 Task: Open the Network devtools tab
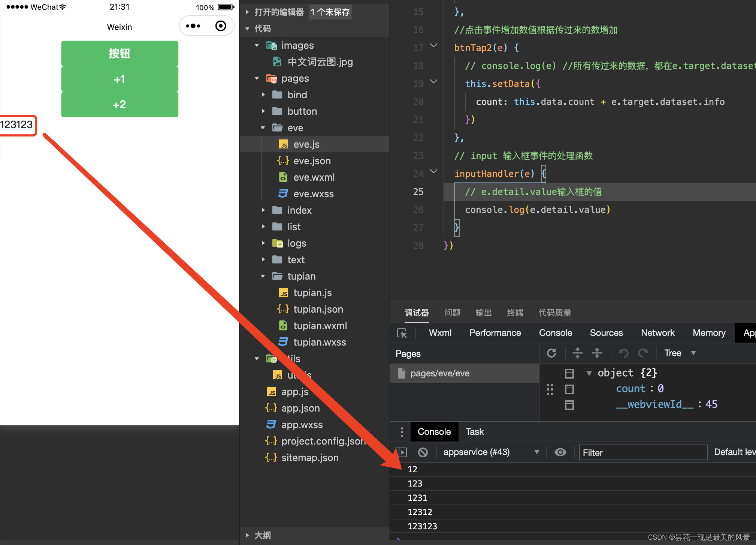click(658, 333)
